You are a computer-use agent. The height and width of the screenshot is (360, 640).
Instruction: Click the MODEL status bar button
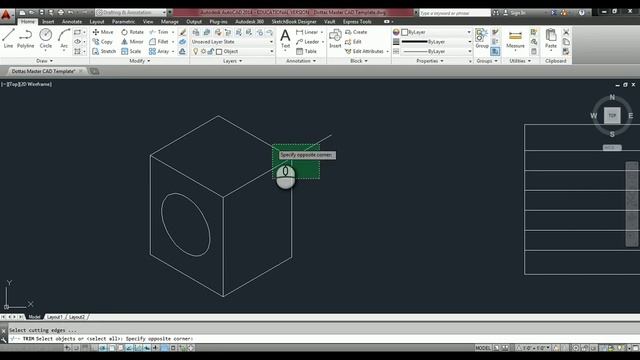coord(483,348)
